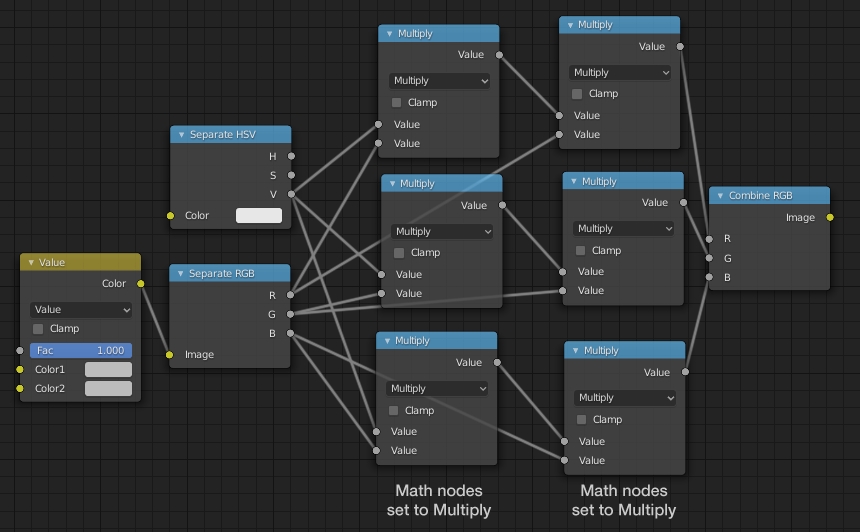The width and height of the screenshot is (860, 532).
Task: Collapse the Separate RGB node
Action: click(x=180, y=274)
